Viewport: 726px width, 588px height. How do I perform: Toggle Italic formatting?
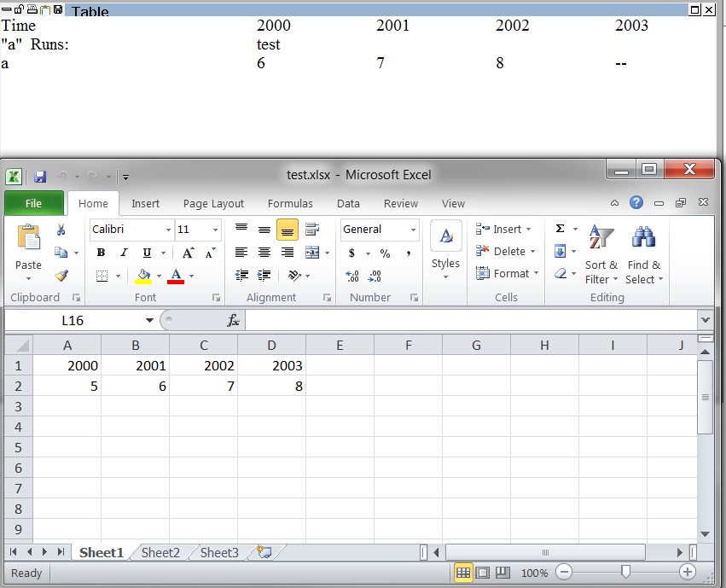124,253
